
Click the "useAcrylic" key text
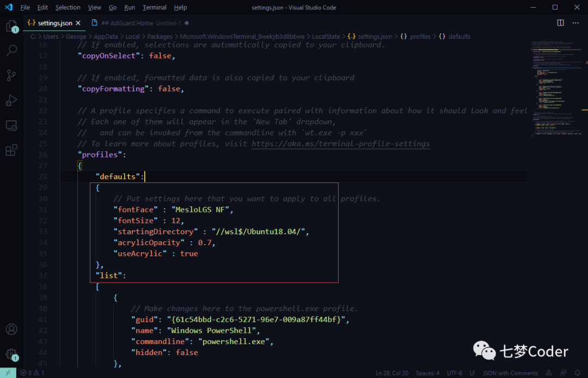click(x=140, y=253)
